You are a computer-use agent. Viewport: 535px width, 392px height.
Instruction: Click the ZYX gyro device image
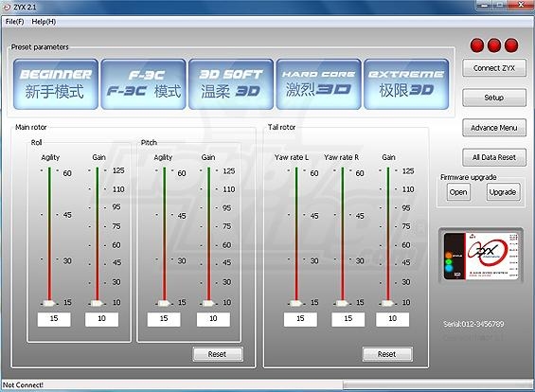[481, 256]
